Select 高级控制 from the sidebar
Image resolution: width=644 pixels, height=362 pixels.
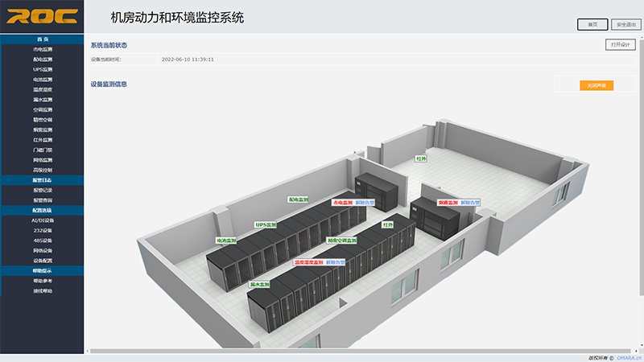coord(42,170)
